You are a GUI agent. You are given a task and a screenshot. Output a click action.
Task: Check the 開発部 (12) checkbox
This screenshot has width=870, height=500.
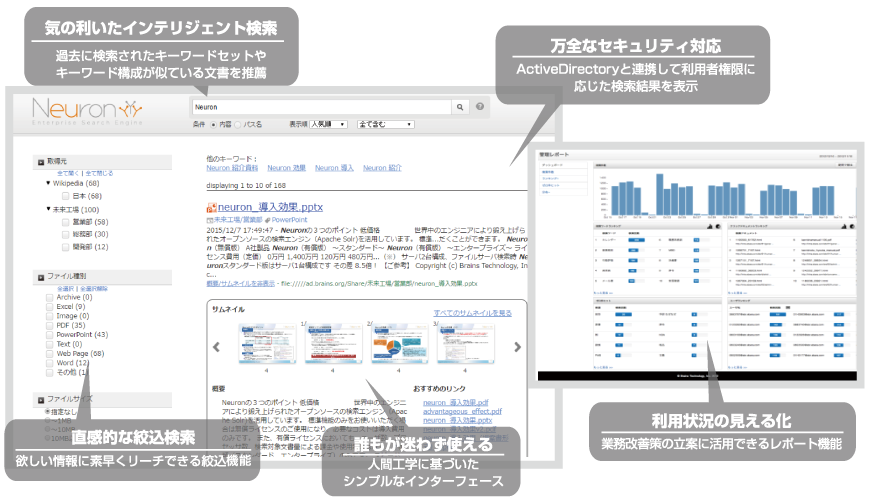[x=65, y=247]
